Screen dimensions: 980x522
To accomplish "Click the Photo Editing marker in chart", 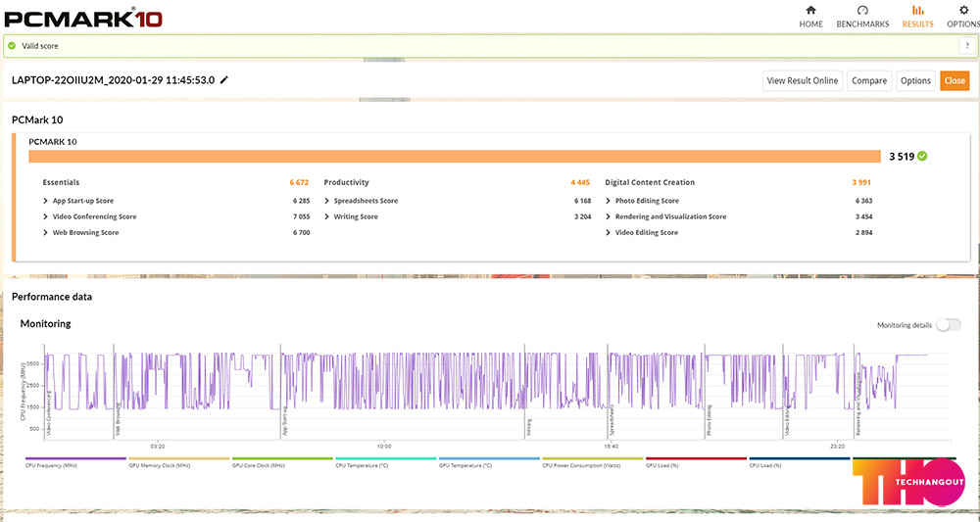I will pos(710,420).
